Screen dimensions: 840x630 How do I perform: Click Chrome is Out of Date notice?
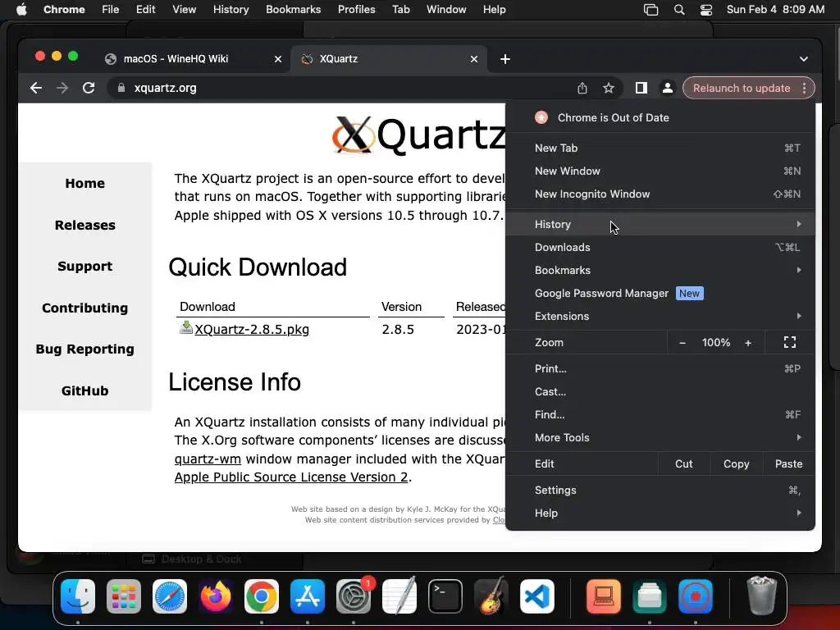tap(660, 117)
